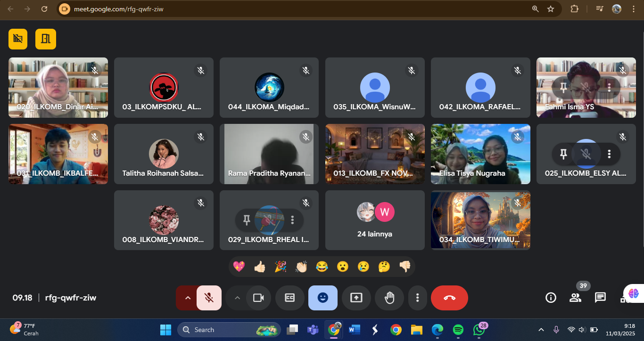Viewport: 644px width, 341px height.
Task: Expand the video settings arrow
Action: point(237,298)
